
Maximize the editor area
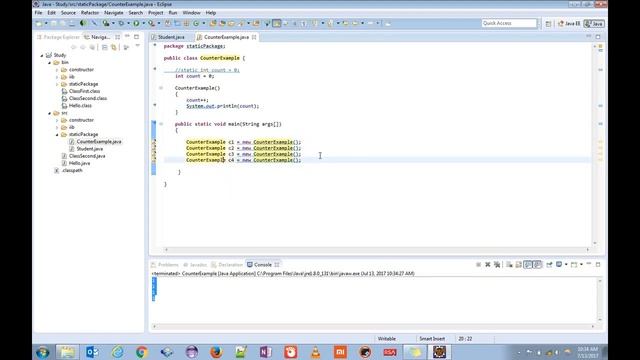tap(598, 37)
